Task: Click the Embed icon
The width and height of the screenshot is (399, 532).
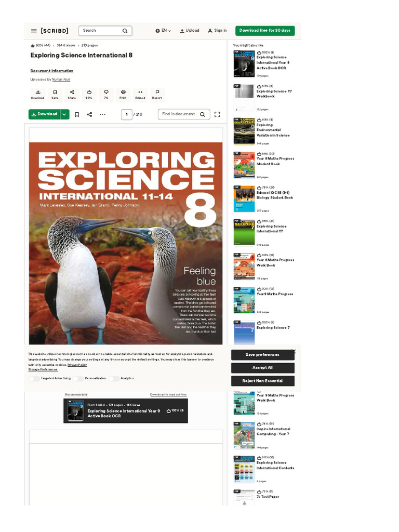Action: [x=140, y=95]
